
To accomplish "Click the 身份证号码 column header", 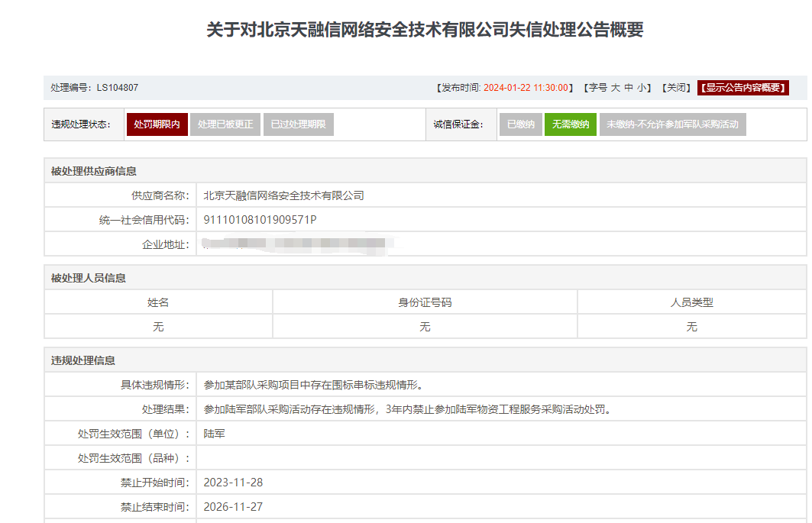I will click(425, 302).
